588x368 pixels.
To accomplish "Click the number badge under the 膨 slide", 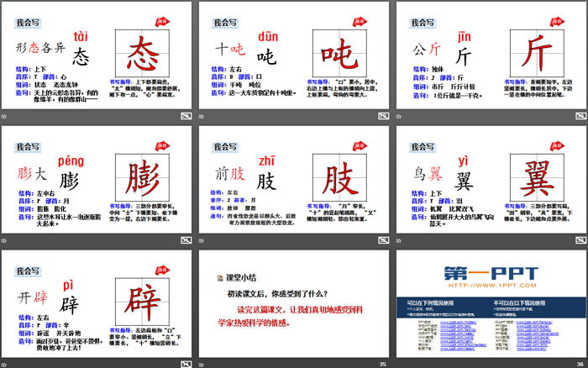I will (x=186, y=240).
